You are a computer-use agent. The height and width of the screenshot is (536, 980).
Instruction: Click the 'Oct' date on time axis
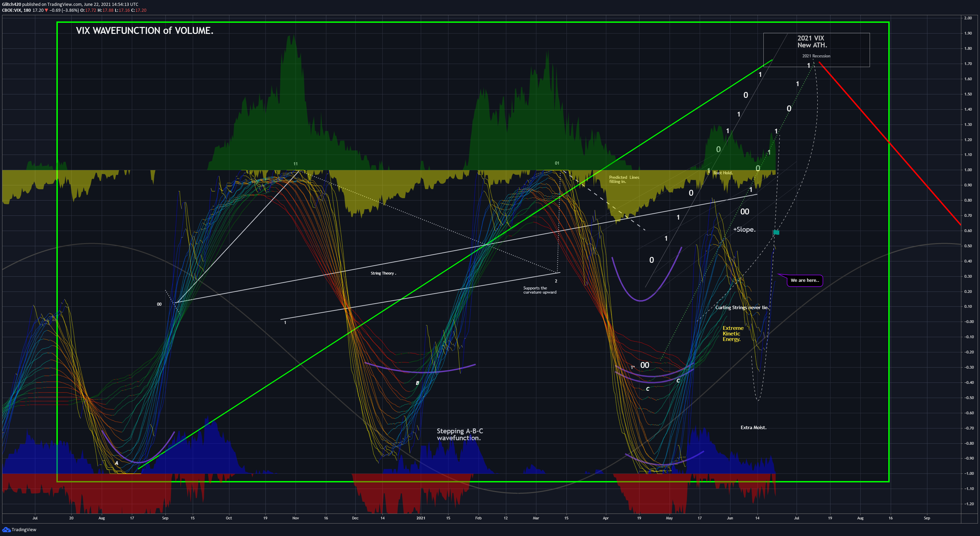click(229, 518)
